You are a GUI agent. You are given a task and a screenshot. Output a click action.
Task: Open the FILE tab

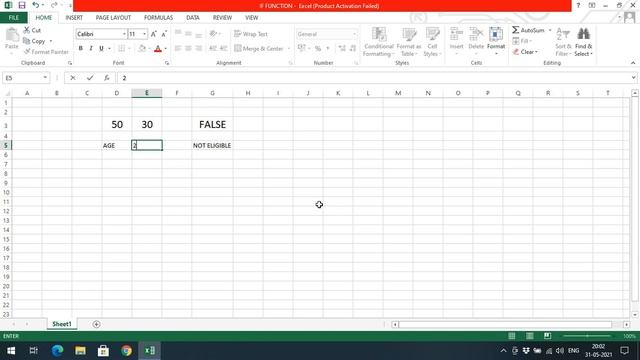[x=14, y=18]
